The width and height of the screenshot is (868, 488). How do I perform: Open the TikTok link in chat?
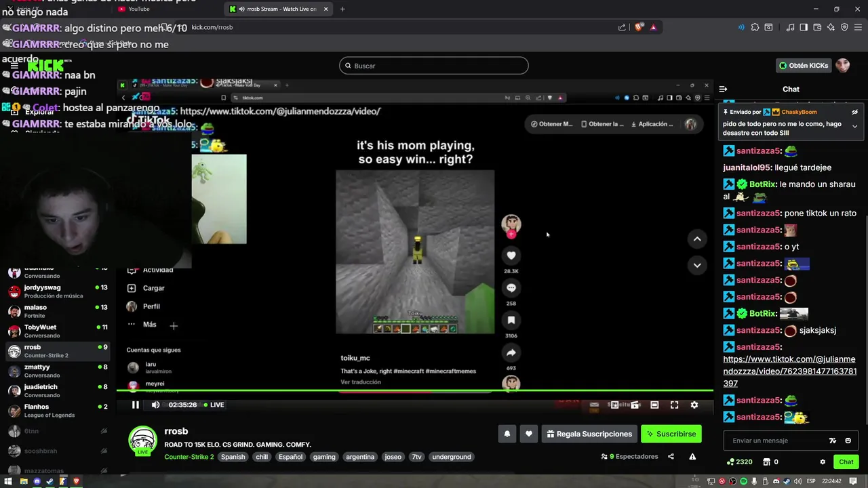[789, 371]
